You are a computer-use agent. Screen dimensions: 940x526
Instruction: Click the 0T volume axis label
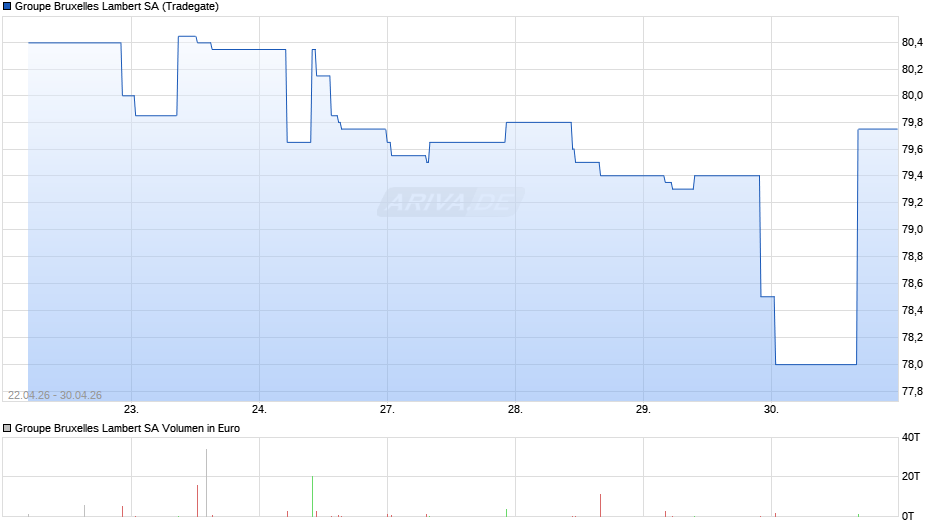pos(908,516)
